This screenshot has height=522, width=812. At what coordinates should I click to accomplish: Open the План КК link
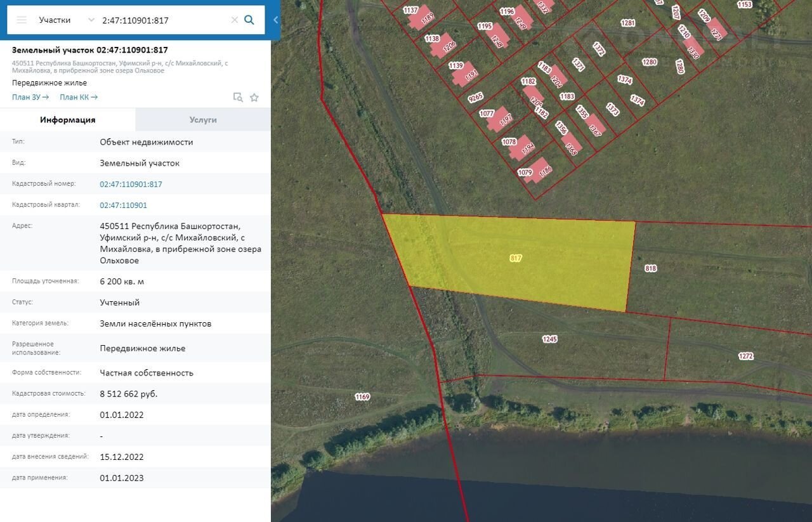79,97
